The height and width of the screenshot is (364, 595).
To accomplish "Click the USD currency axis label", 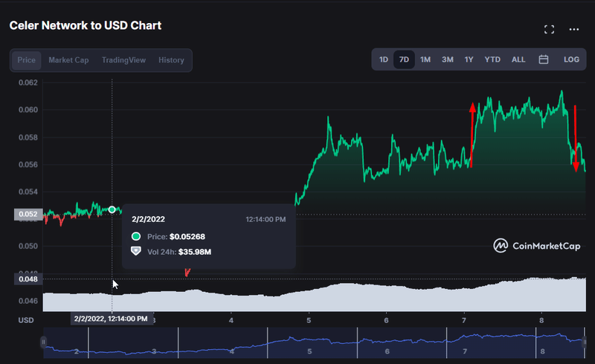I will click(26, 319).
